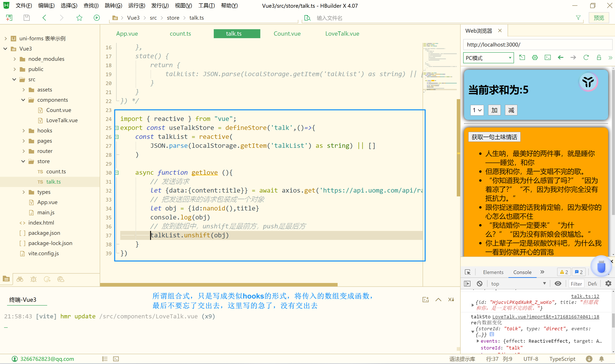Image resolution: width=615 pixels, height=364 pixels.
Task: Expand the hooks folder
Action: [23, 131]
